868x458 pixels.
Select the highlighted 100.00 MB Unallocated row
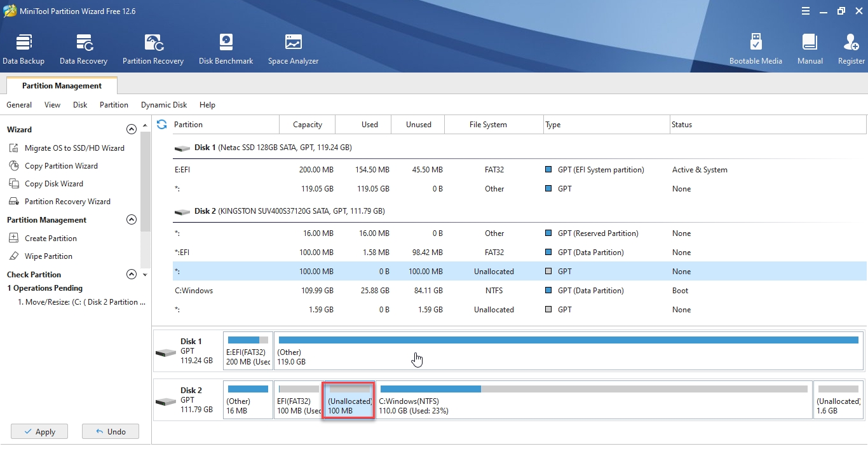click(x=519, y=272)
